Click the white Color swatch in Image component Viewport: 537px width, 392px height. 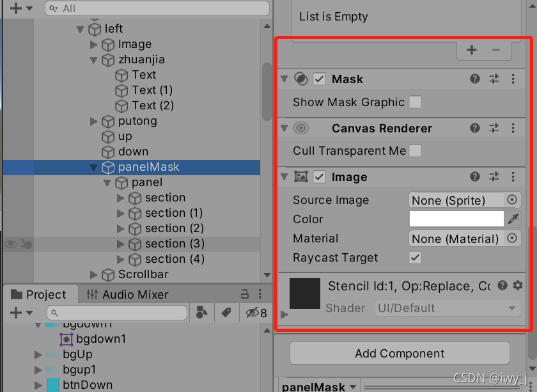coord(456,219)
